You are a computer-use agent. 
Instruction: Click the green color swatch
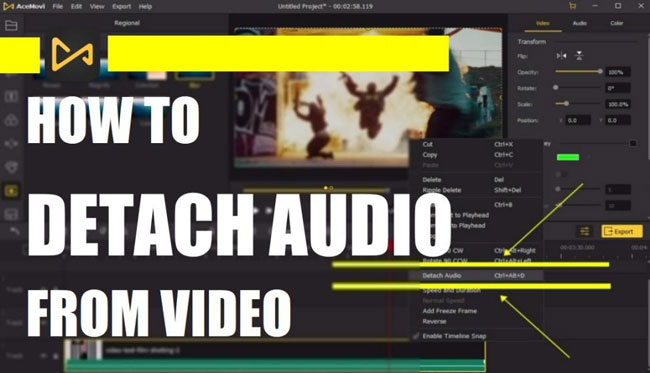(568, 157)
